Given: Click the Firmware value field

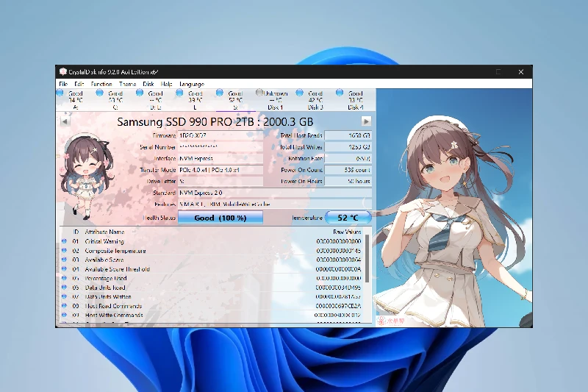Looking at the screenshot, I should tap(220, 135).
